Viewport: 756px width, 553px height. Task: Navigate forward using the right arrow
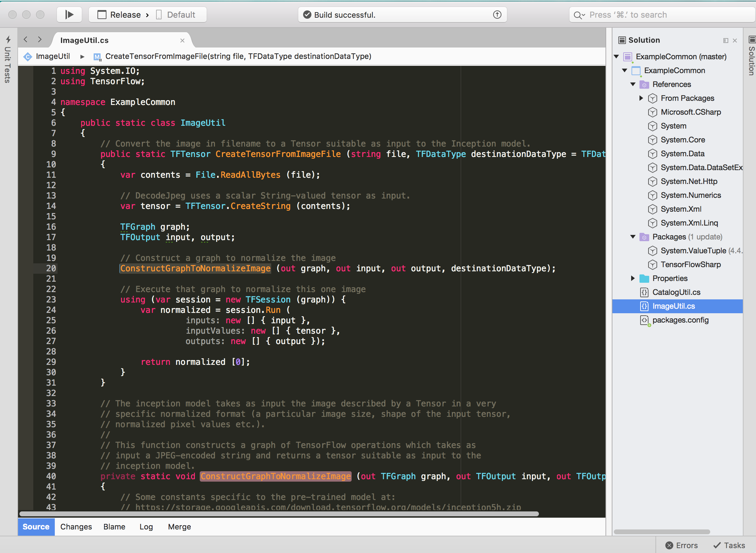tap(40, 39)
